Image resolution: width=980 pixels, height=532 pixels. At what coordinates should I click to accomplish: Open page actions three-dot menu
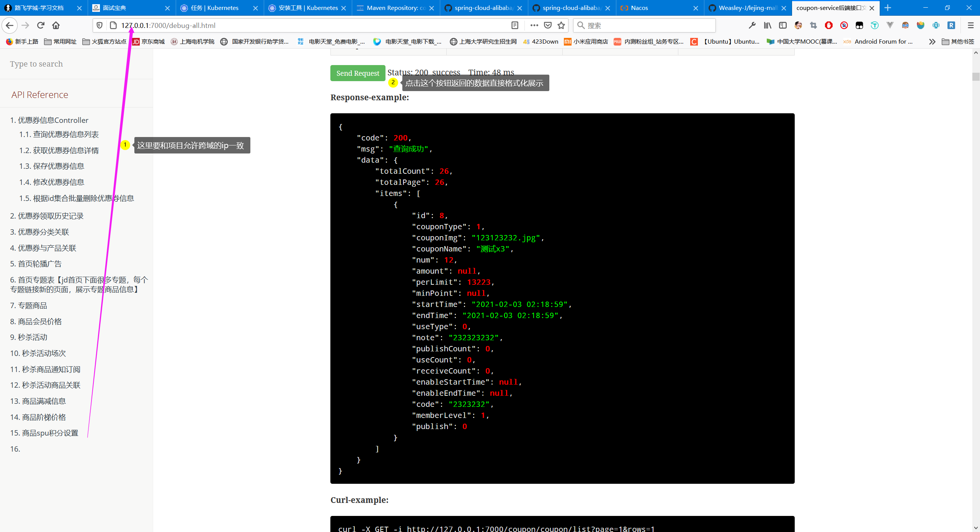pyautogui.click(x=534, y=25)
